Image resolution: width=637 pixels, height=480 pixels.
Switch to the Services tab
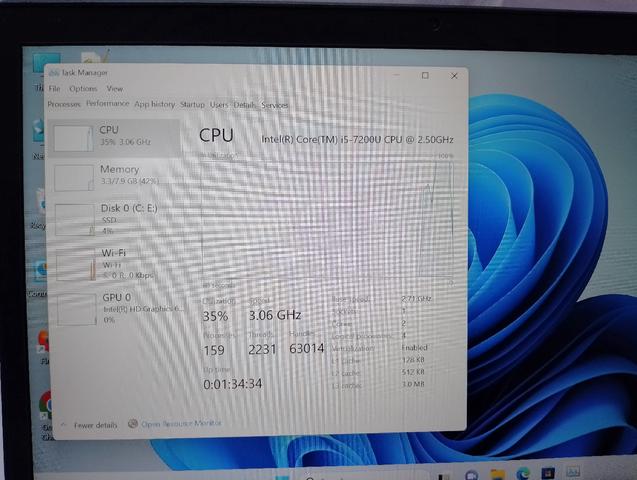(x=275, y=106)
